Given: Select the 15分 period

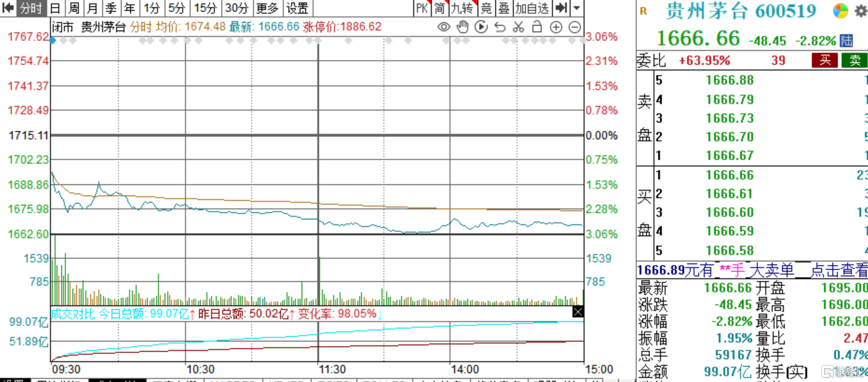Looking at the screenshot, I should pyautogui.click(x=205, y=8).
